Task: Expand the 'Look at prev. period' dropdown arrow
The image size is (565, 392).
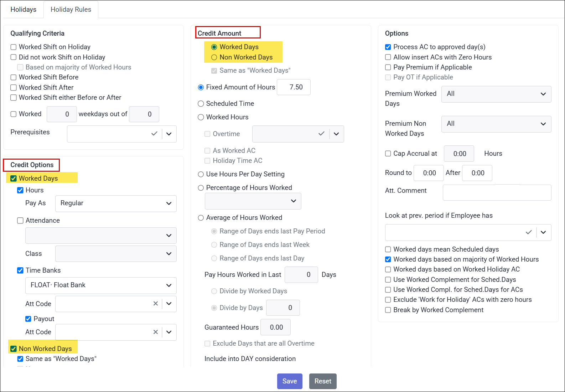Action: tap(543, 232)
